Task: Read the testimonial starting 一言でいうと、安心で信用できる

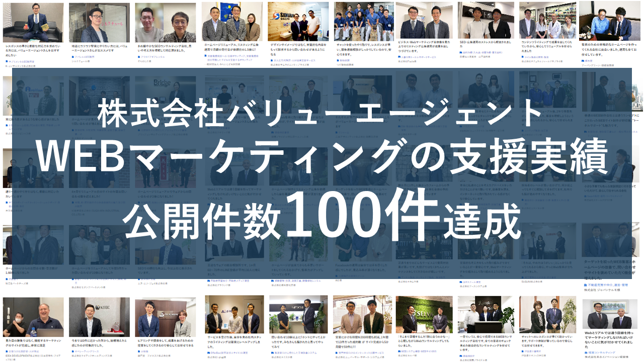Action: coord(487,342)
